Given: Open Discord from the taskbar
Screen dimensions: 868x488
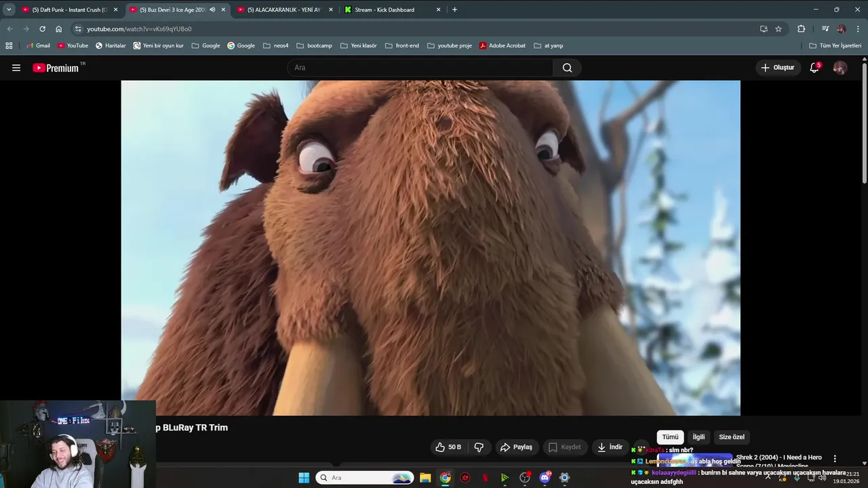Looking at the screenshot, I should click(545, 478).
